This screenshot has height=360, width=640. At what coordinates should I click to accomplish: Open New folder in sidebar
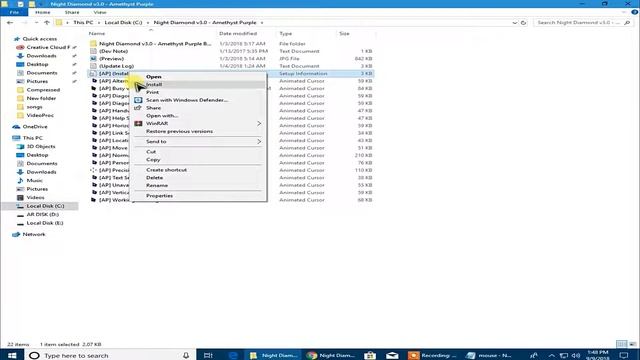(41, 98)
